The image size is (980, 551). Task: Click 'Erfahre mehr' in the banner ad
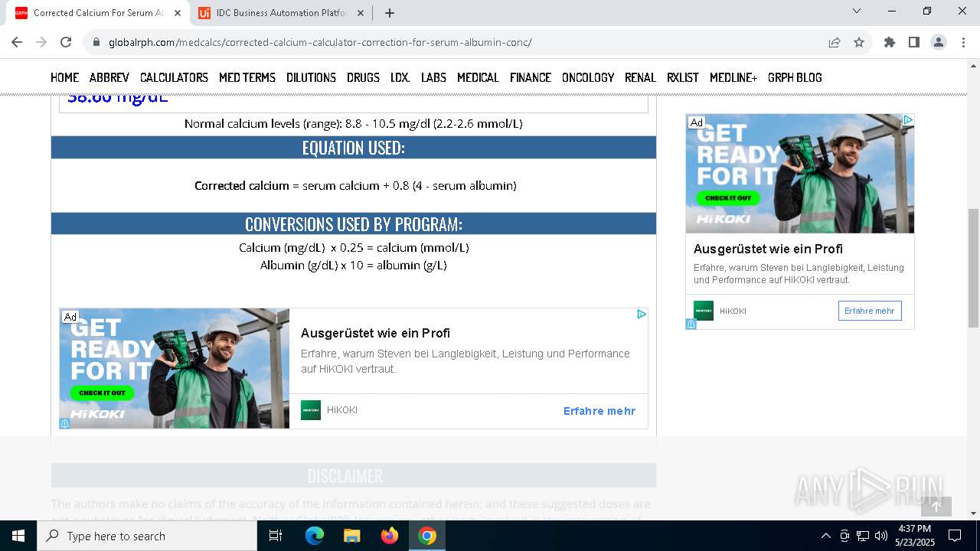(x=599, y=411)
